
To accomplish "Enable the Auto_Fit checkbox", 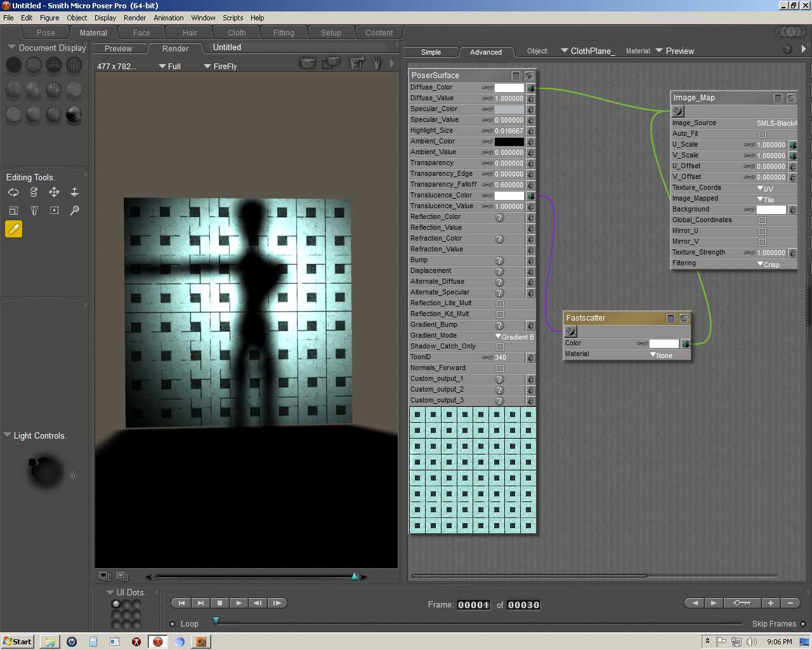I will pos(762,134).
